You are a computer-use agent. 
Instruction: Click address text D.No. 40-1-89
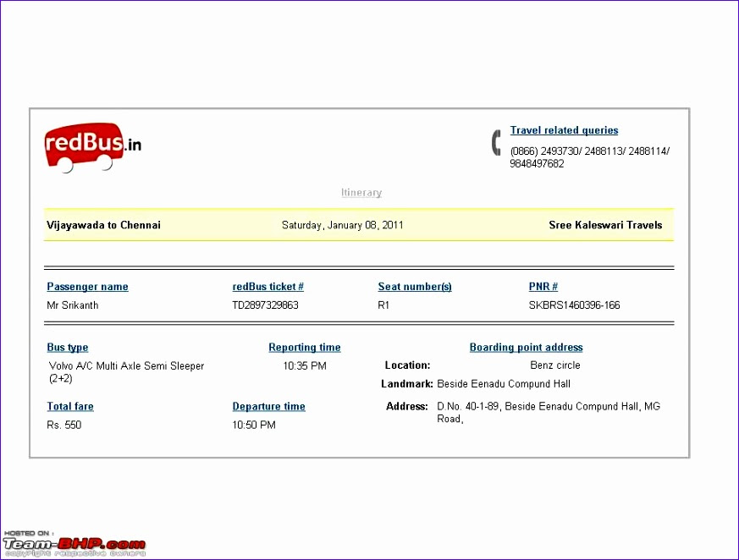coord(467,406)
